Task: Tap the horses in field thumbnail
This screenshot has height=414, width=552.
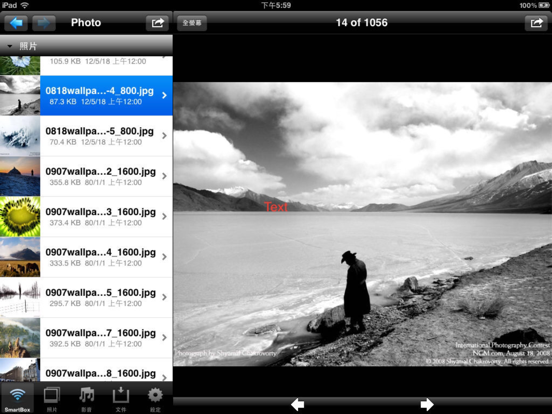Action: (20, 257)
